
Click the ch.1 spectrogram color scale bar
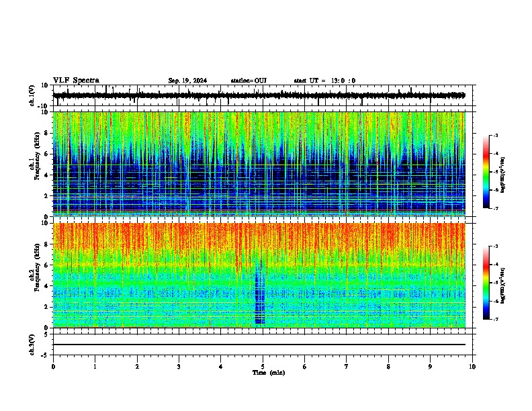[x=486, y=171]
